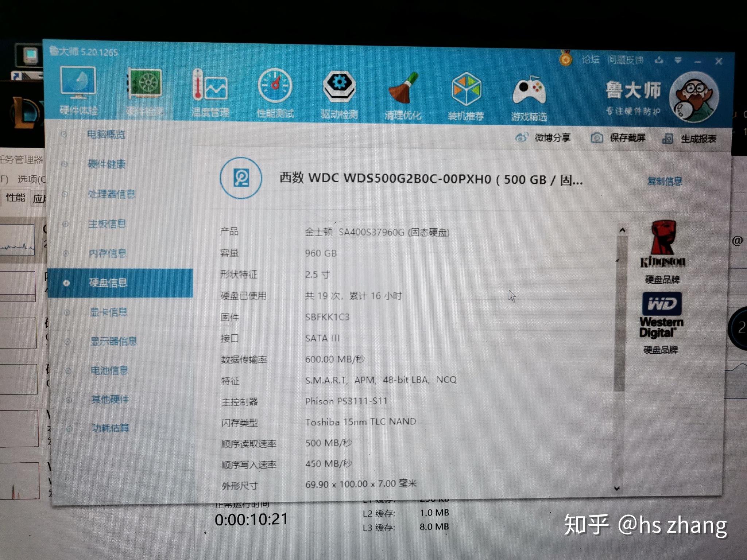747x560 pixels.
Task: Click 复制信息 copy info link
Action: point(665,181)
